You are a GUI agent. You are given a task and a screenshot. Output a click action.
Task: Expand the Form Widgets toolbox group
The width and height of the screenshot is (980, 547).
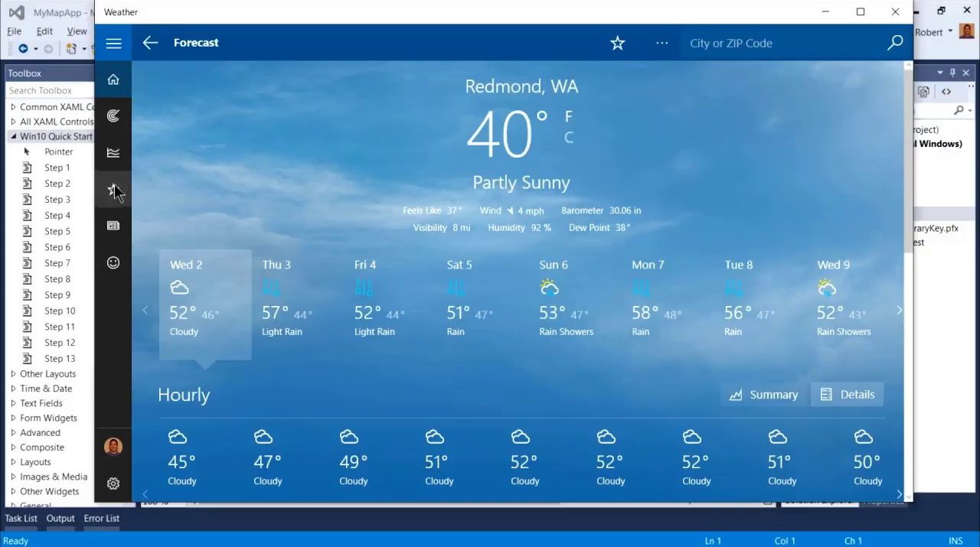tap(14, 418)
